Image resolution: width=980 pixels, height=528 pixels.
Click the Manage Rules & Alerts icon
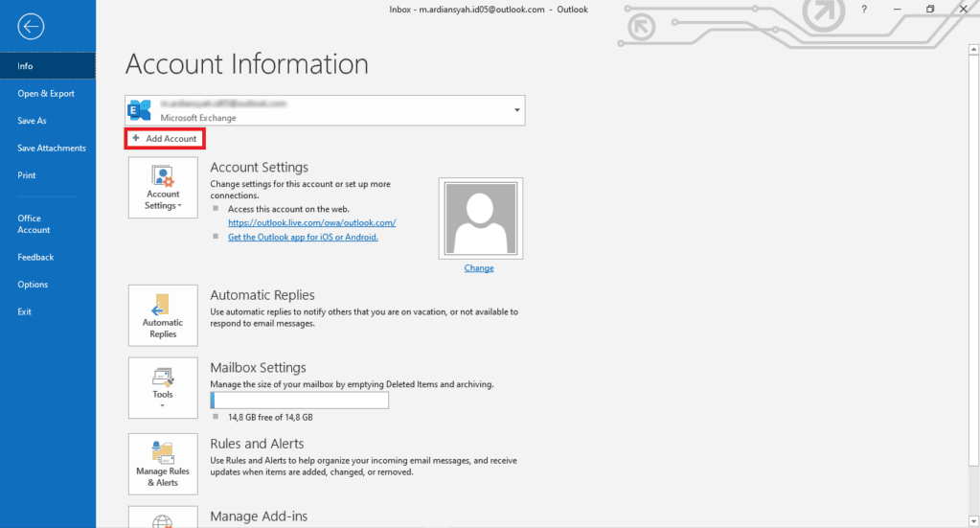click(x=163, y=464)
